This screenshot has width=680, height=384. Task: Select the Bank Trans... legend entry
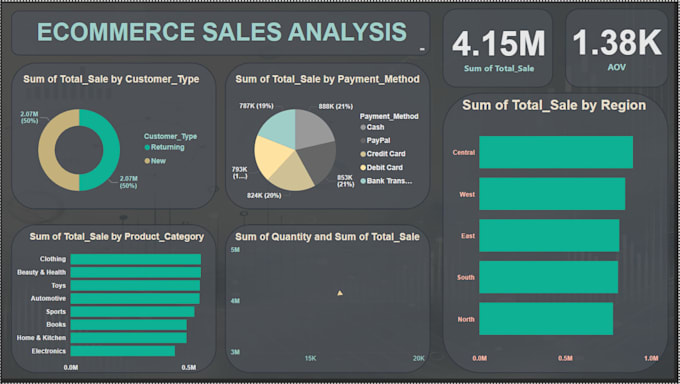point(386,181)
